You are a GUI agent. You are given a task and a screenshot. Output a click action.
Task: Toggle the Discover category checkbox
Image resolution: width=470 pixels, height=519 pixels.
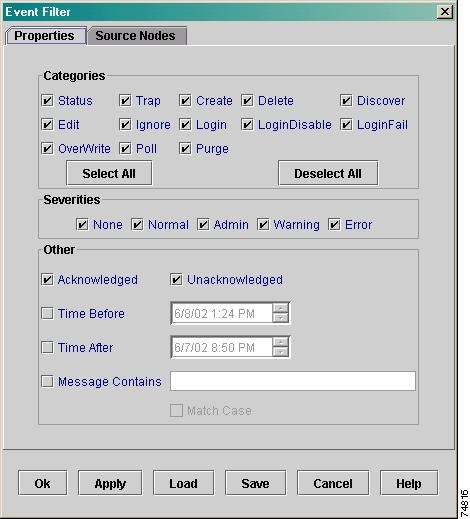346,100
